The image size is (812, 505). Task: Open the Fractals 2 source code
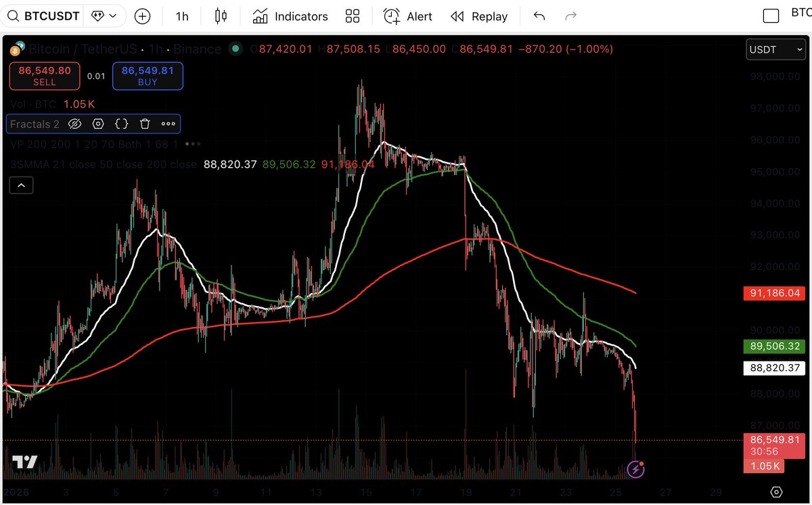tap(121, 124)
